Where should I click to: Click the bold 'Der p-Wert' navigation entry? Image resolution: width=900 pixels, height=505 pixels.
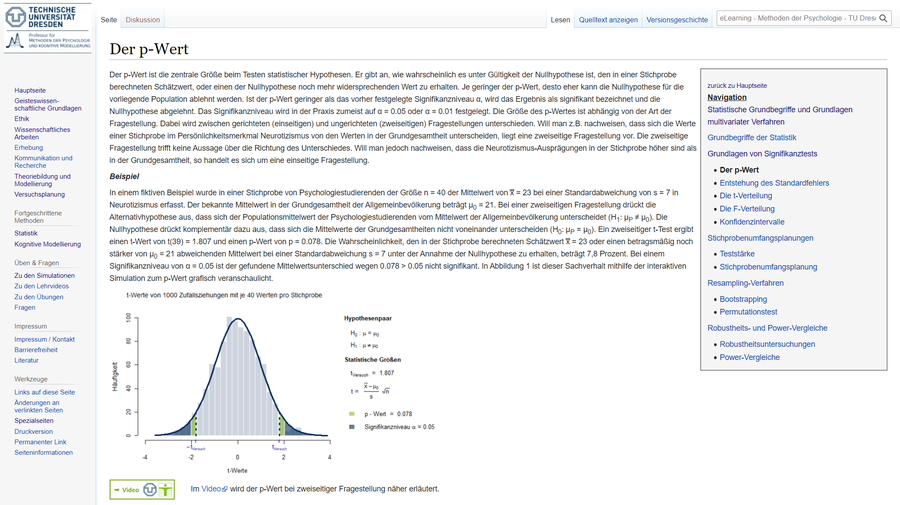pyautogui.click(x=739, y=170)
